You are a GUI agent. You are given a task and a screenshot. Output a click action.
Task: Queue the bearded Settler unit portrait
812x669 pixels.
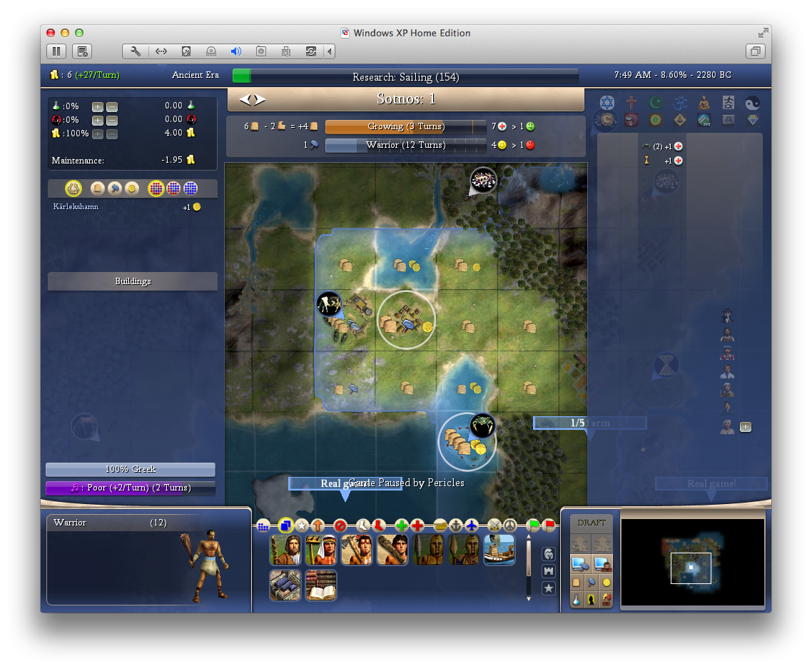[x=285, y=550]
